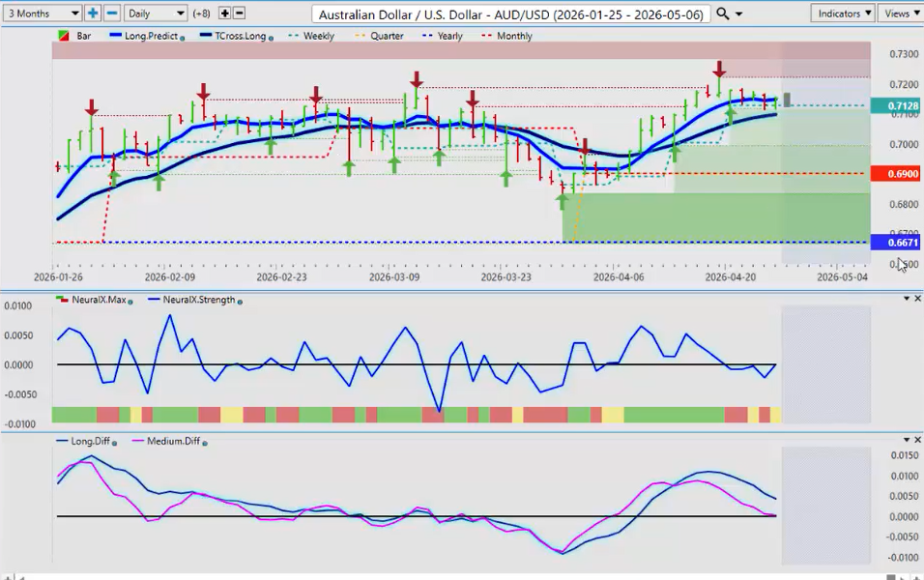Click the Weekly legend label

click(x=318, y=36)
